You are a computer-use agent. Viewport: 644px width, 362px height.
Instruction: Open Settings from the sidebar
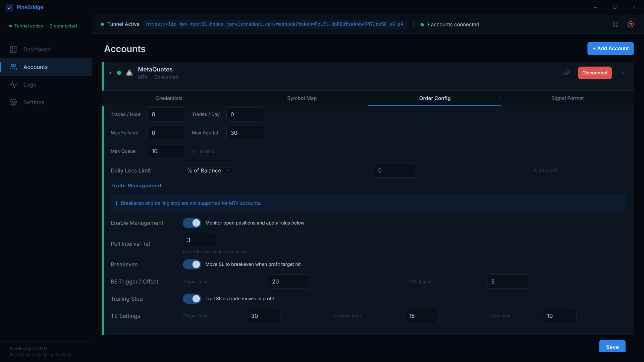click(x=46, y=102)
